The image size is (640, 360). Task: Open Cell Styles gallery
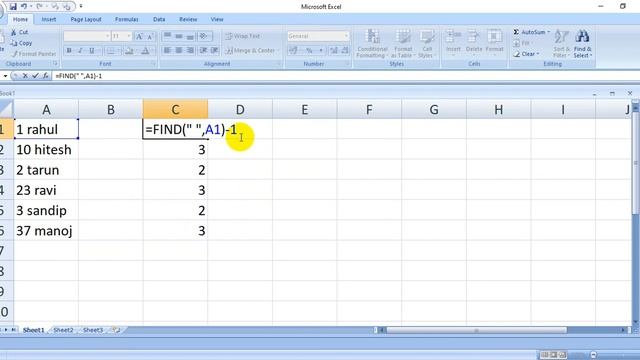[x=427, y=43]
